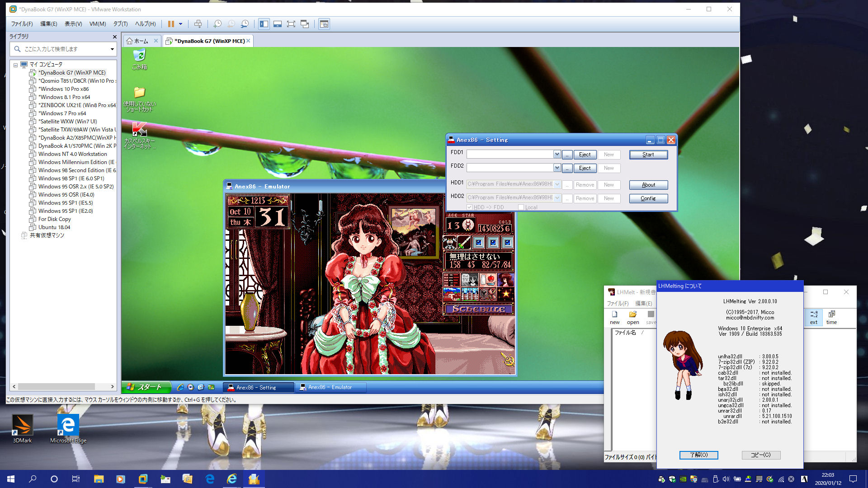
Task: Open the dropdown arrow next to the pause button
Action: click(x=180, y=24)
